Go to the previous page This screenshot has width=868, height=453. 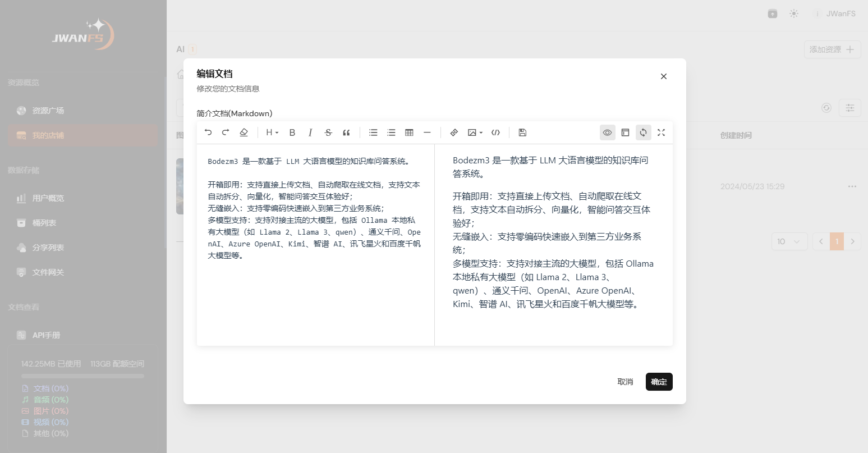tap(821, 241)
